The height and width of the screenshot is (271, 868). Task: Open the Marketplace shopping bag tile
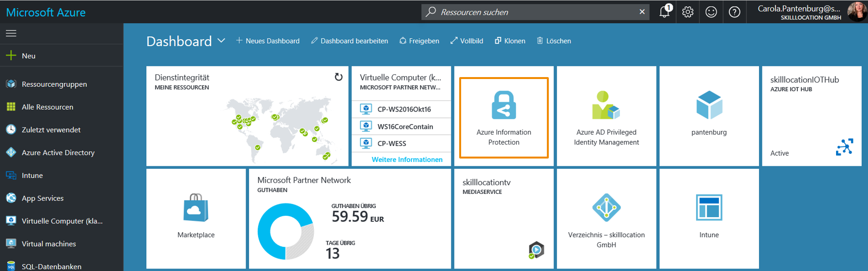196,218
